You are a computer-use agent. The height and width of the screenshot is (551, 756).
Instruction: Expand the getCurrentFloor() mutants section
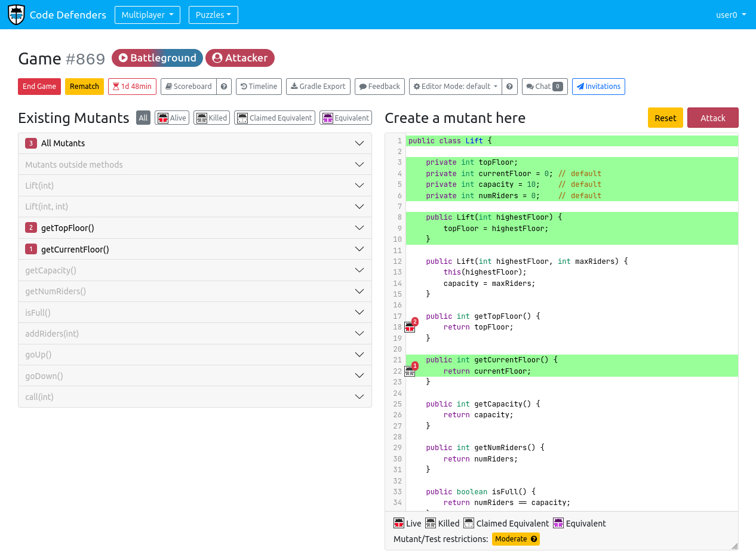pos(195,249)
